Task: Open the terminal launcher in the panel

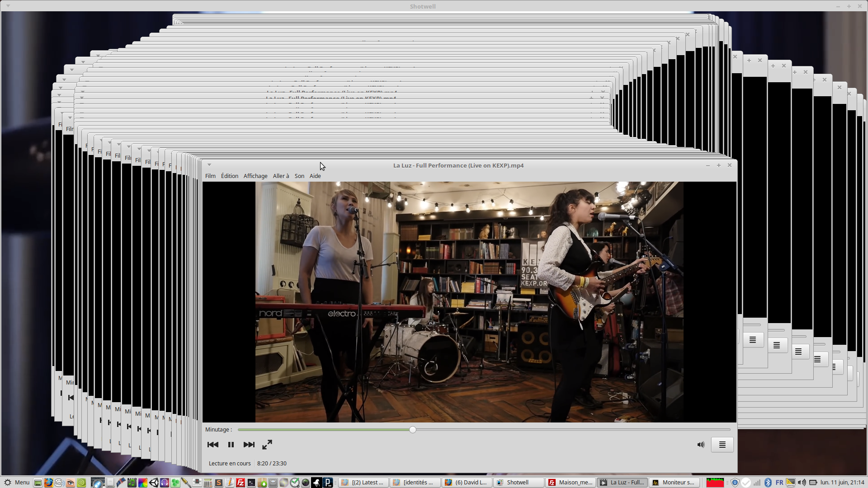Action: 251,483
